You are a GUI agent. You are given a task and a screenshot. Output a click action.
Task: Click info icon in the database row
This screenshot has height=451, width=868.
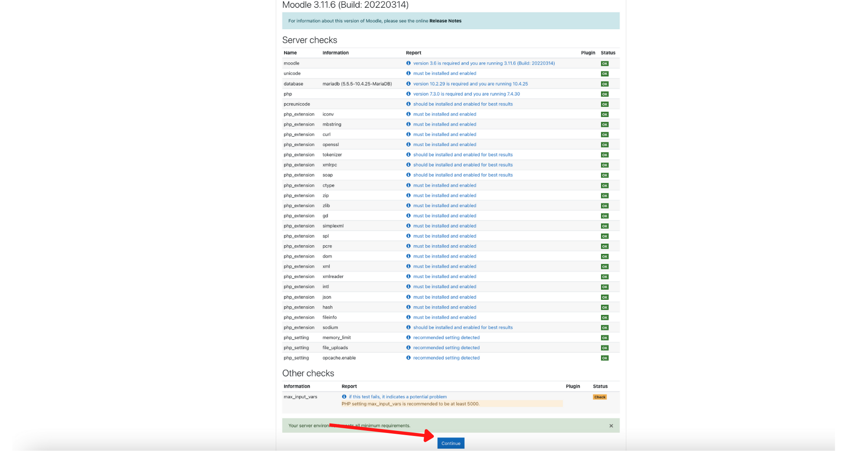tap(408, 84)
